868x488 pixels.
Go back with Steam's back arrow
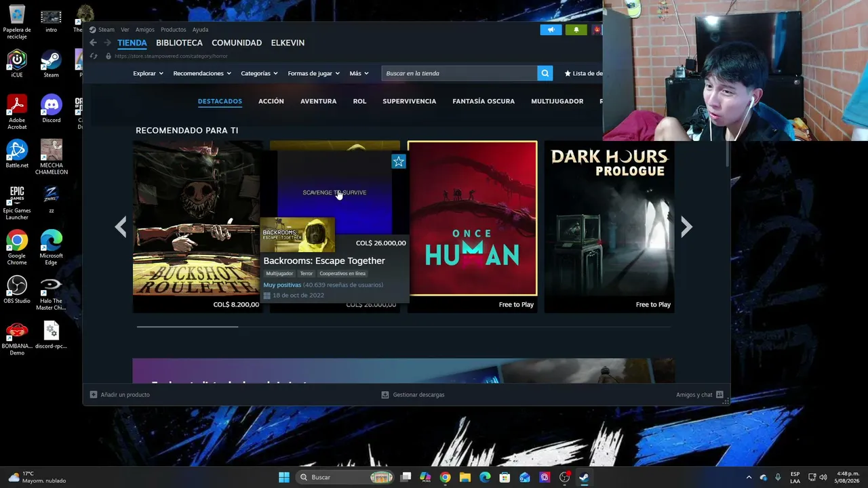pos(94,43)
